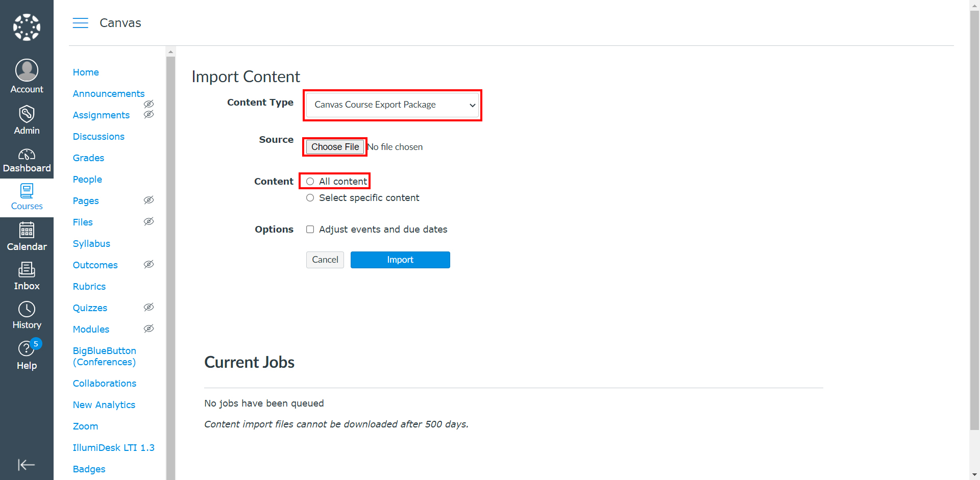
Task: Open the History clock icon
Action: click(27, 309)
